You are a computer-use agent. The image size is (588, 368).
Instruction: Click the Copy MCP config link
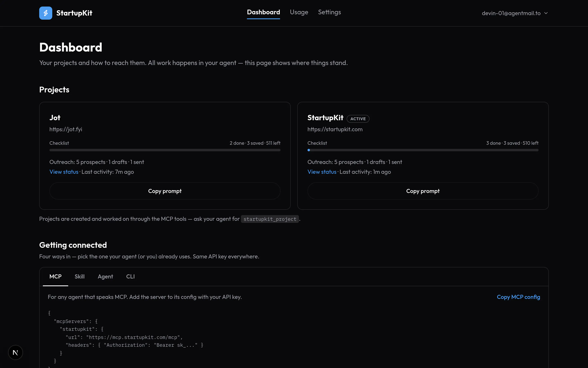(x=518, y=297)
